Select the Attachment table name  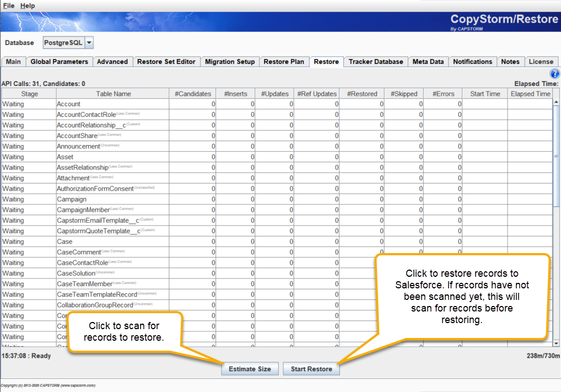click(73, 178)
